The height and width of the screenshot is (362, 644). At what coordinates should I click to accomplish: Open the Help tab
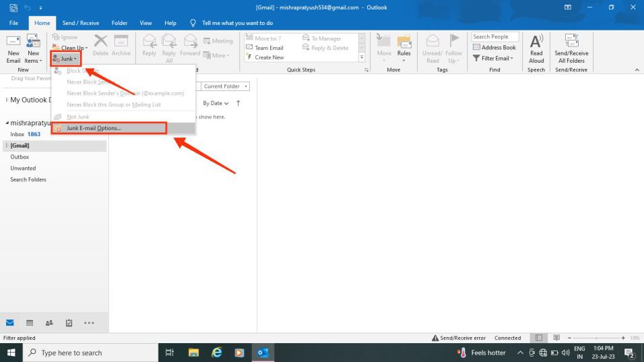pyautogui.click(x=170, y=23)
